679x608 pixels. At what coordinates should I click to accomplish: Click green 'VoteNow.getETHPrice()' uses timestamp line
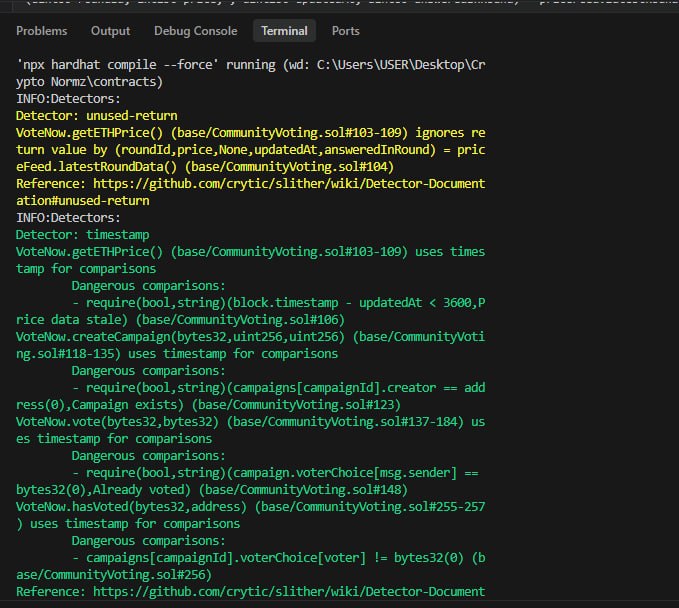pos(250,252)
